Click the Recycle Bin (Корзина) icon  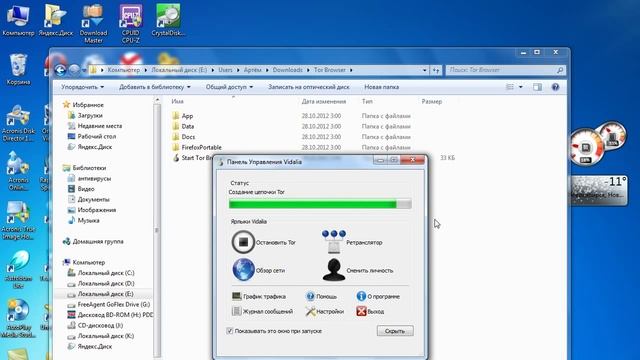(18, 69)
